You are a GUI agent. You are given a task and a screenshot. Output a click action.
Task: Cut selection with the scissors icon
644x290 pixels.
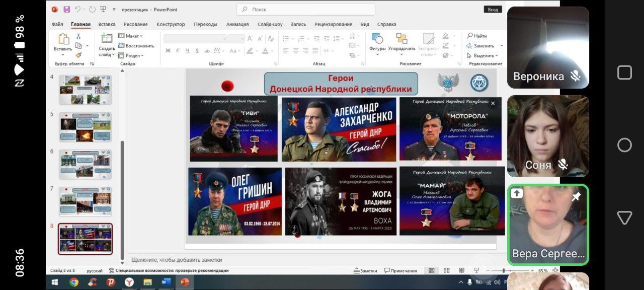[x=78, y=36]
